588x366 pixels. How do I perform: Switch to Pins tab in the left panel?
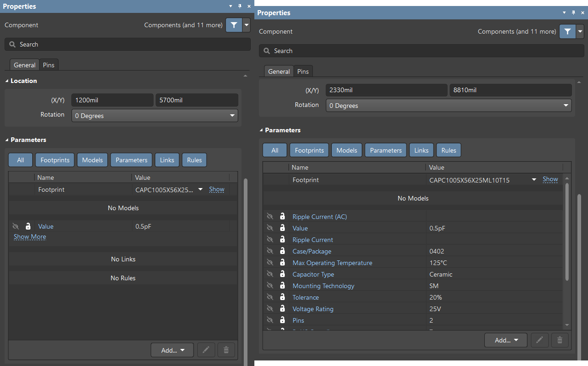pos(48,65)
